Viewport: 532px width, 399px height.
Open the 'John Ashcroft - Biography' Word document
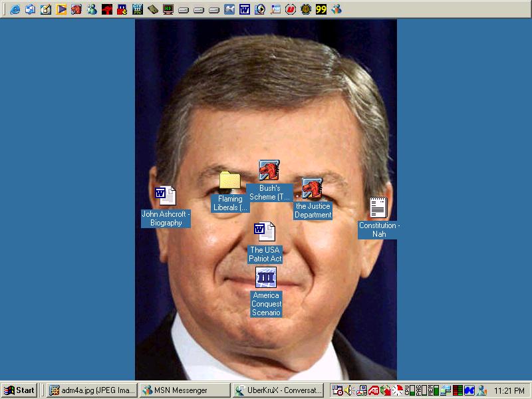pos(166,196)
